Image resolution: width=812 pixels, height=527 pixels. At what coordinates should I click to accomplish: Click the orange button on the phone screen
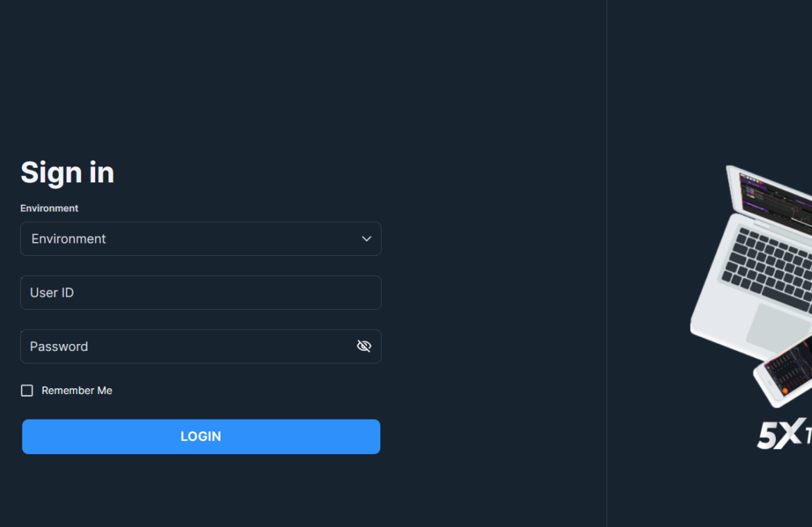(786, 391)
